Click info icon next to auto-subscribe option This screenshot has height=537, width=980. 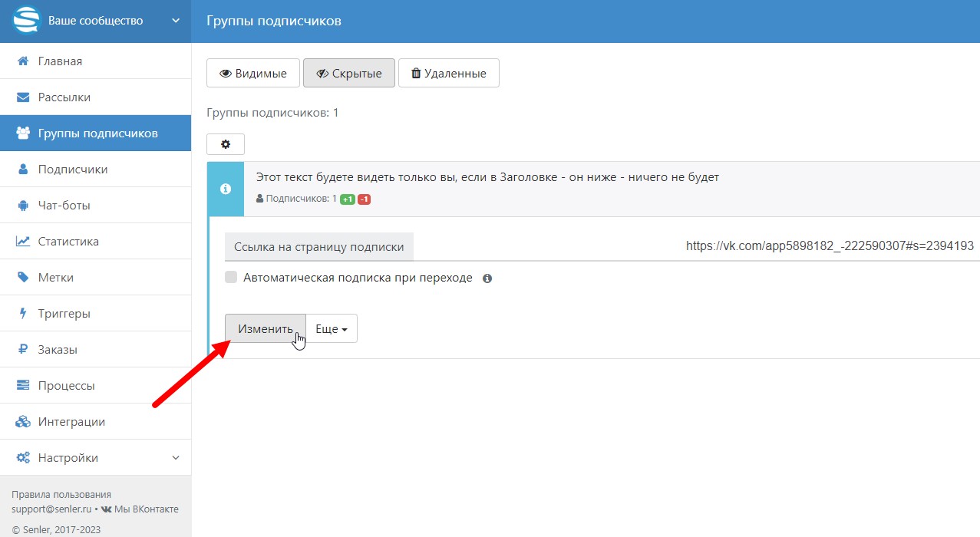pyautogui.click(x=487, y=278)
